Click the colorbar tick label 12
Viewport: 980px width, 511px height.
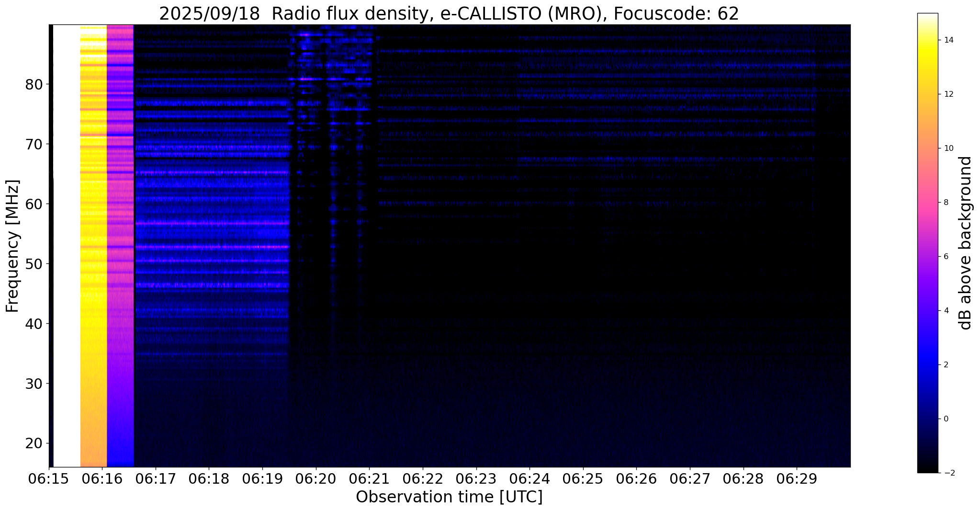948,94
